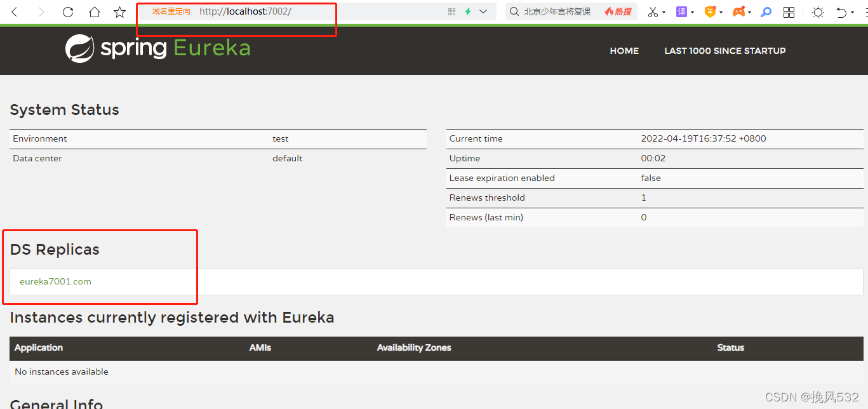Image resolution: width=868 pixels, height=409 pixels.
Task: Click the 域名重定向 redirect label
Action: (171, 11)
